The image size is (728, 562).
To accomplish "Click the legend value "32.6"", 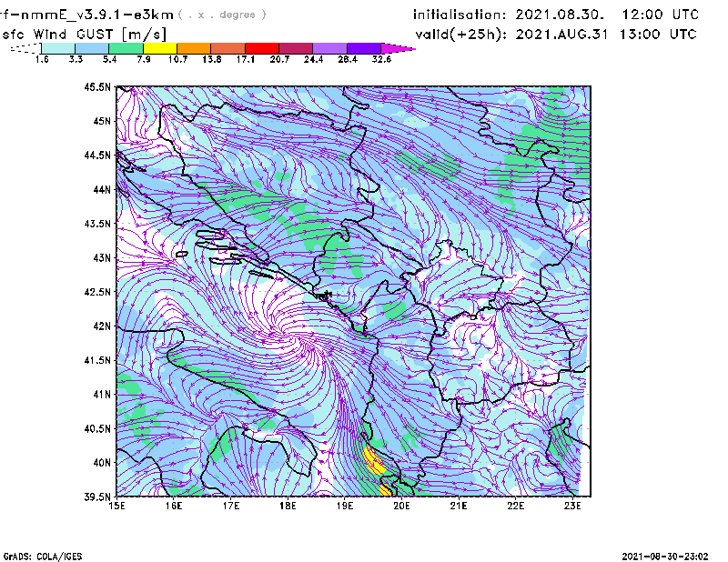I will [381, 59].
